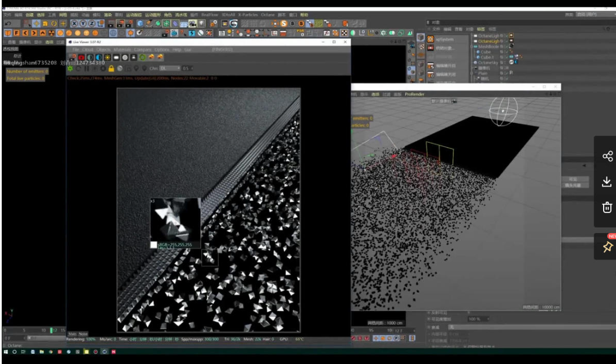The height and width of the screenshot is (364, 616).
Task: Click the pin icon on the right sidebar
Action: (608, 247)
